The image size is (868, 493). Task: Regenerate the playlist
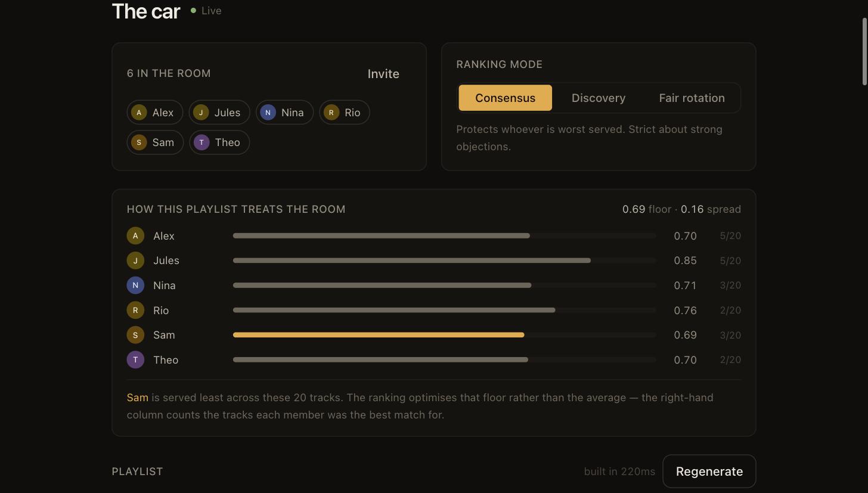tap(709, 472)
